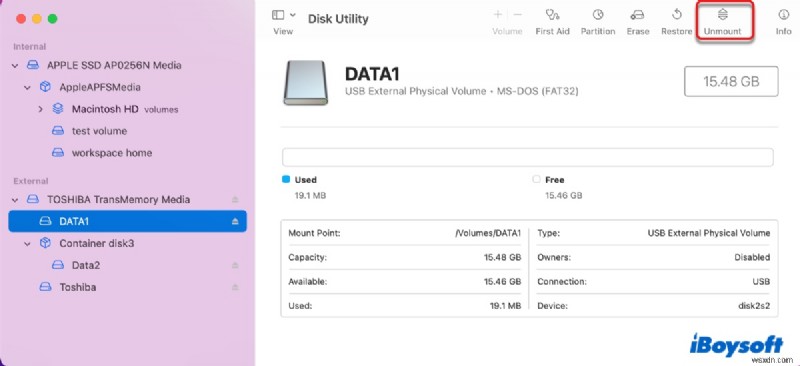This screenshot has height=366, width=800.
Task: Select the DATA1 volume row
Action: [x=127, y=221]
